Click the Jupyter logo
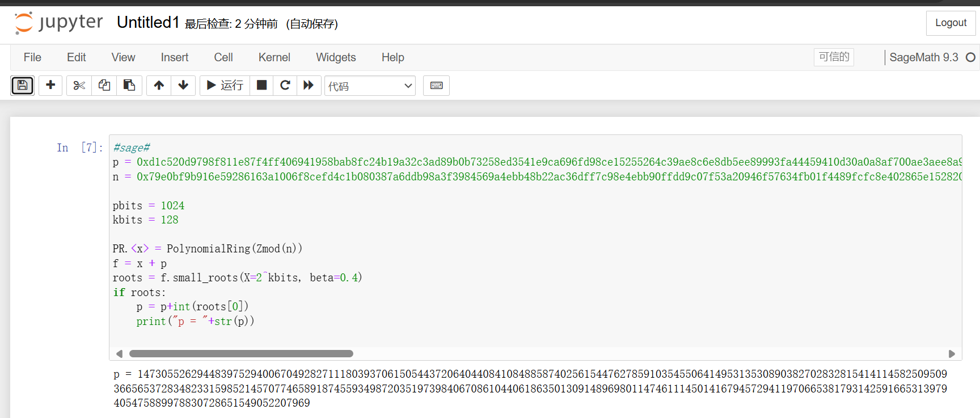 tap(58, 23)
